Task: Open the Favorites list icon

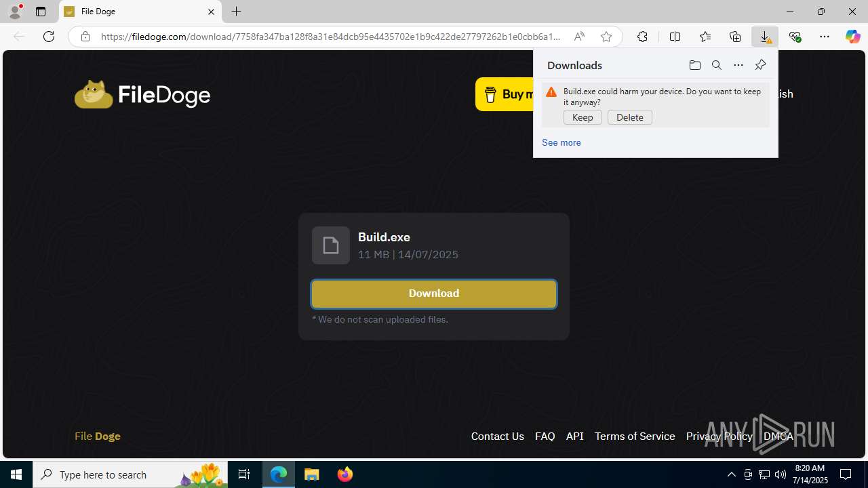Action: click(705, 37)
